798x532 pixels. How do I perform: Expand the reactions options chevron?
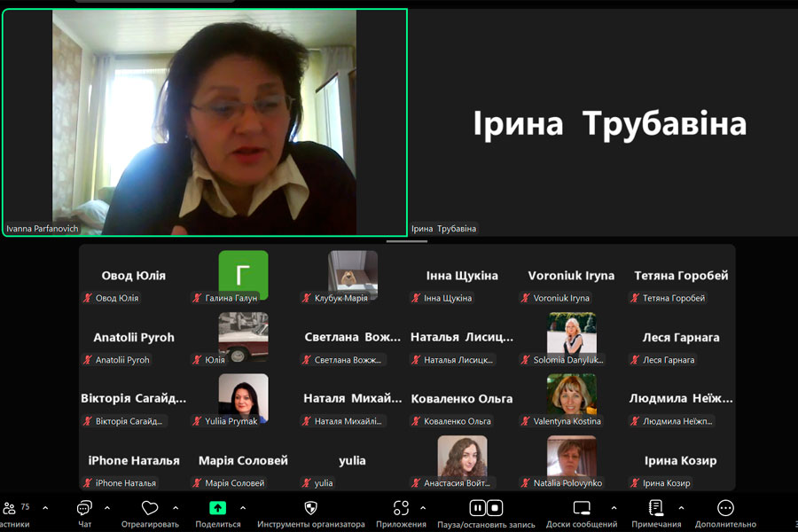click(176, 507)
